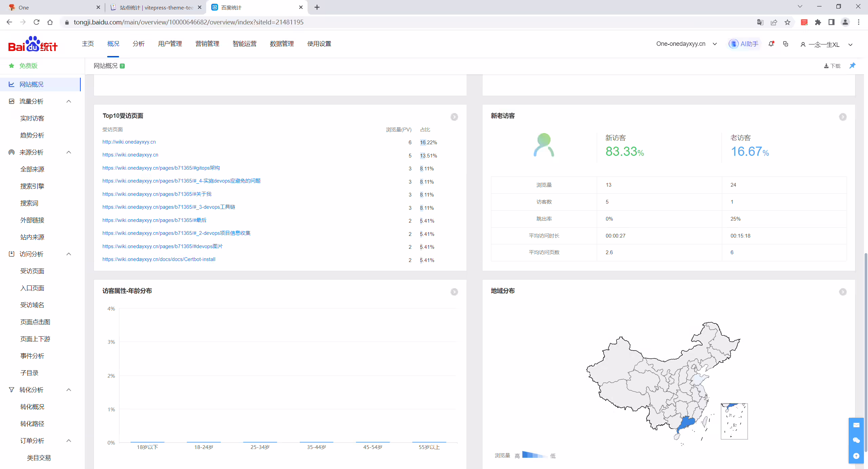Click the floating mail feedback icon
The height and width of the screenshot is (469, 868).
(856, 425)
